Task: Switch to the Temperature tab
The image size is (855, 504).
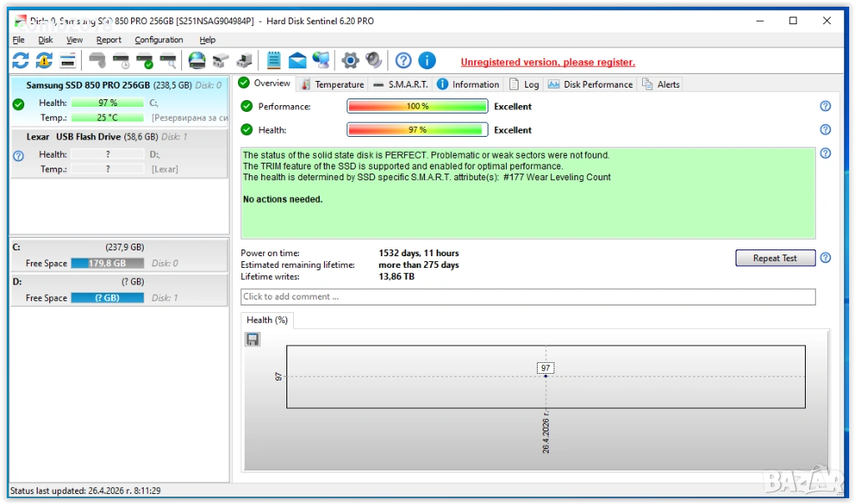Action: coord(332,84)
